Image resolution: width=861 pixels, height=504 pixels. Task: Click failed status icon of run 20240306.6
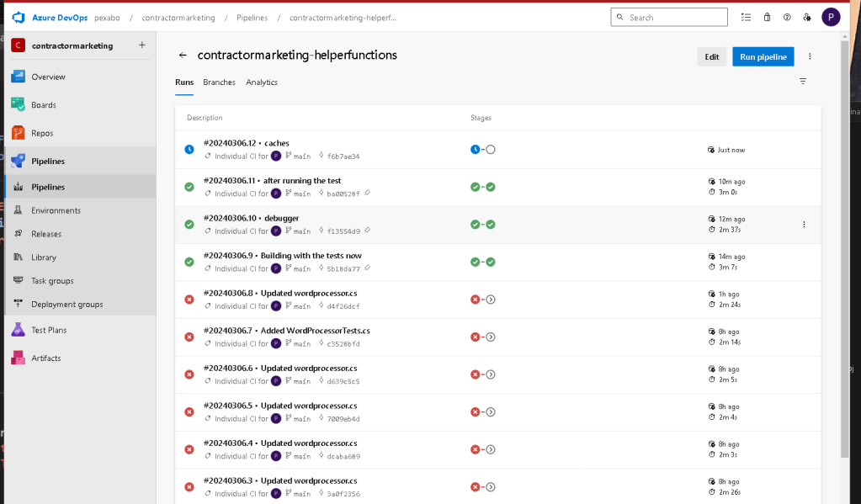pos(189,374)
